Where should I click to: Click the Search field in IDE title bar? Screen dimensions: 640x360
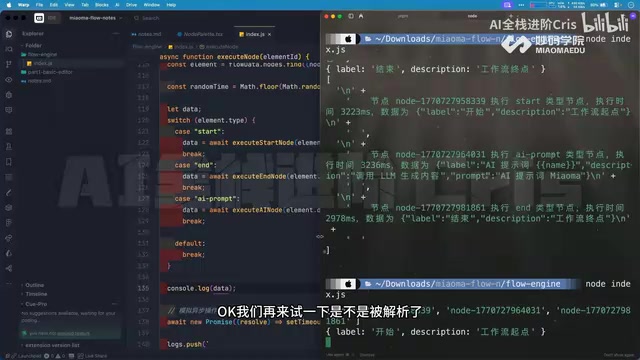(x=147, y=18)
